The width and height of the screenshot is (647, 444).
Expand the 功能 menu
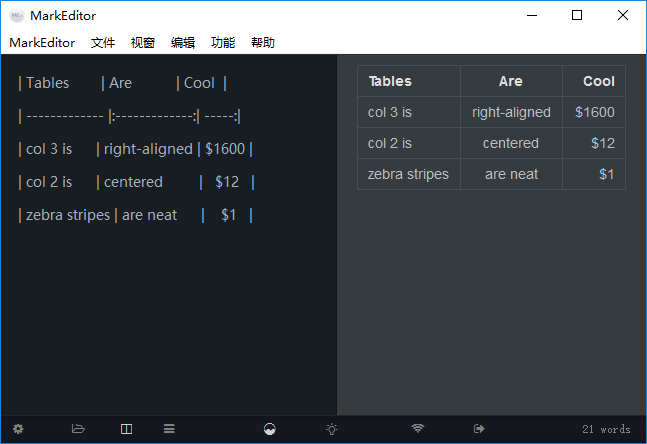point(223,43)
